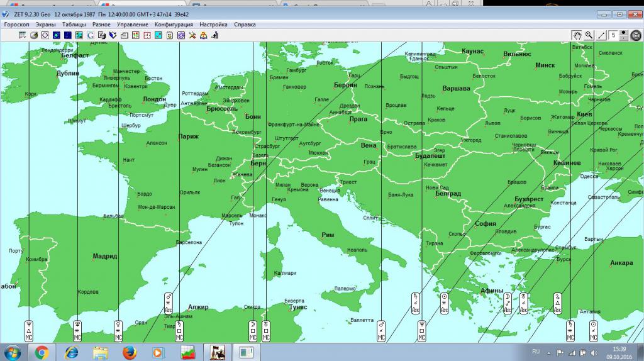Increase dot size with upper stepper button
644x361 pixels.
(623, 33)
